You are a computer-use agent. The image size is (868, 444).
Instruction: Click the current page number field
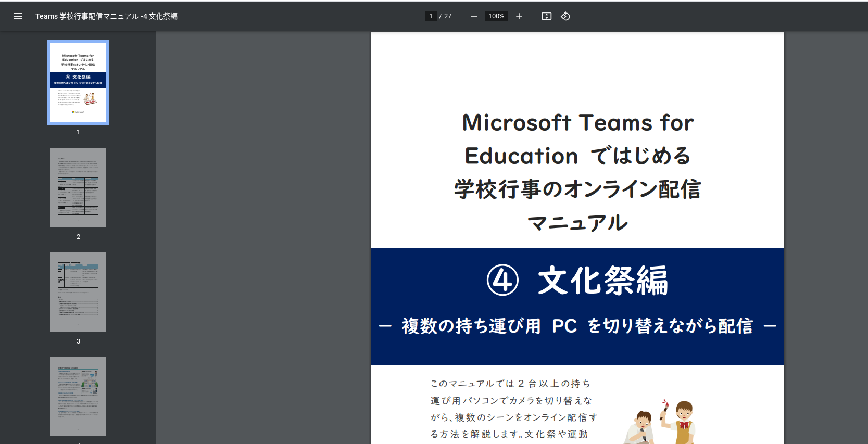tap(431, 16)
